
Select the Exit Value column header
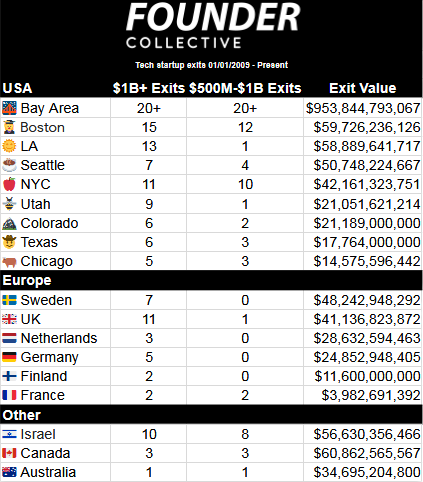point(363,88)
